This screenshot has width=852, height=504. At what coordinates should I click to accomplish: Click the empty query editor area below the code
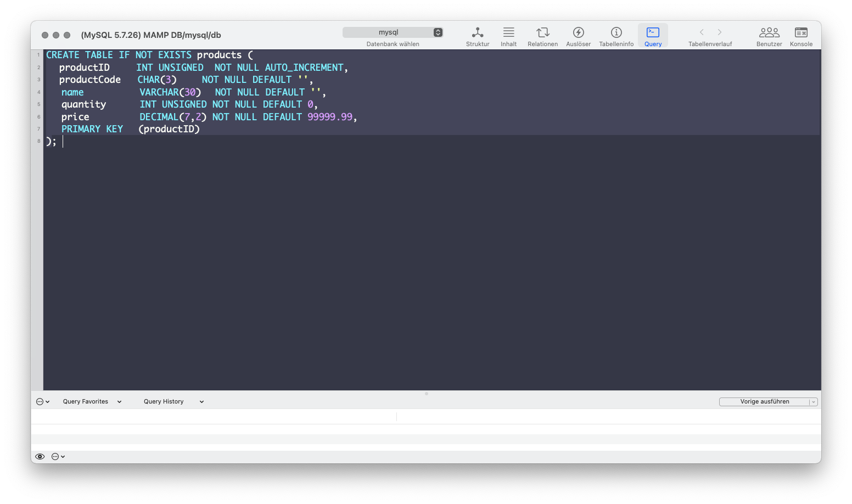click(x=431, y=269)
